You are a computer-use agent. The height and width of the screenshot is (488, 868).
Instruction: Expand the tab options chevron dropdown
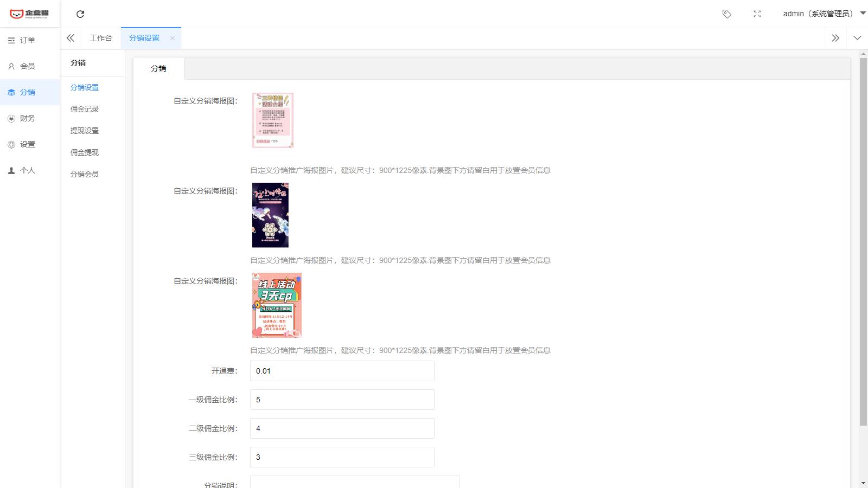click(857, 38)
